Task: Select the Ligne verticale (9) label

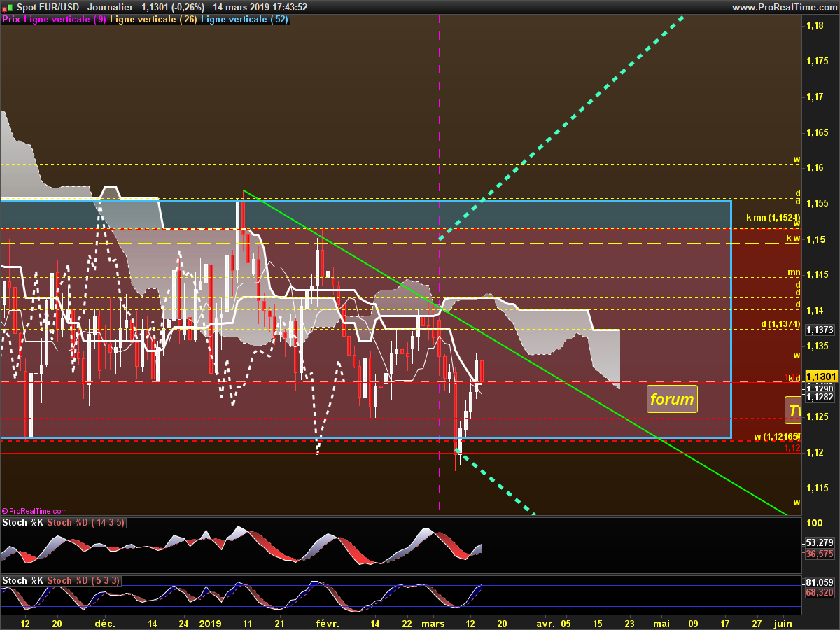Action: click(x=65, y=20)
